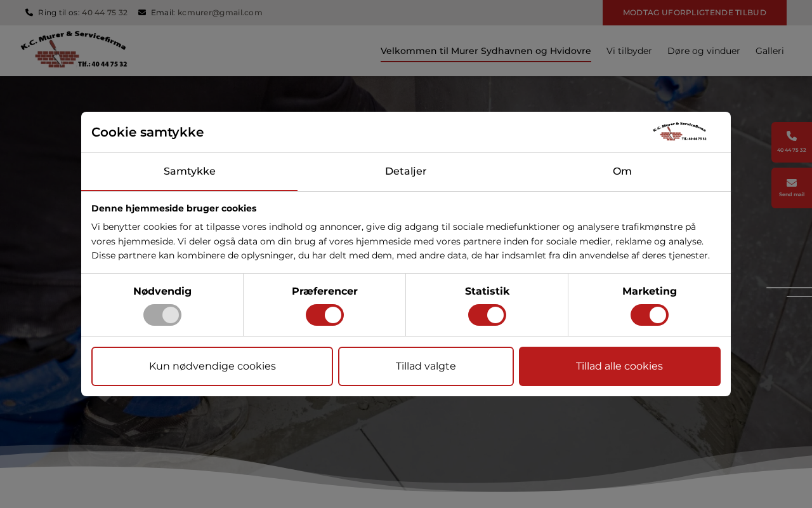Viewport: 812px width, 508px height.
Task: Click the envelope icon beside 'Email'
Action: pyautogui.click(x=142, y=13)
